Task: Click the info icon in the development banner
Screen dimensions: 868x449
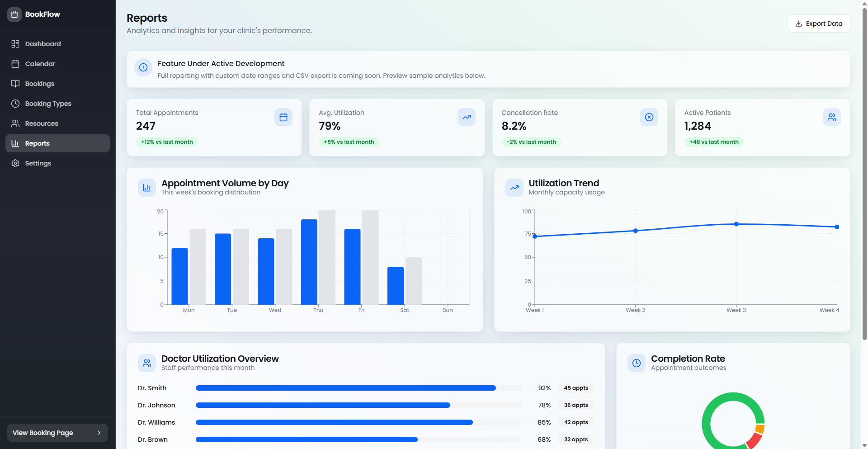Action: click(143, 67)
